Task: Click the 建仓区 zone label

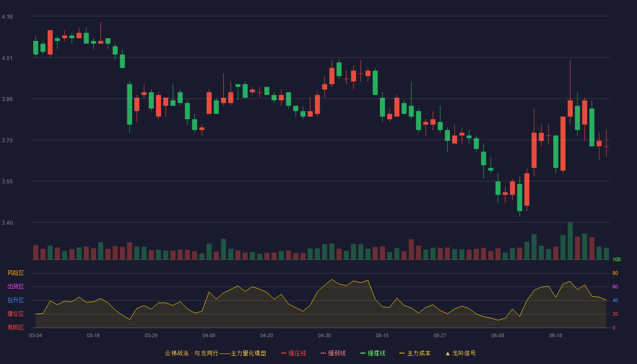Action: pos(15,314)
